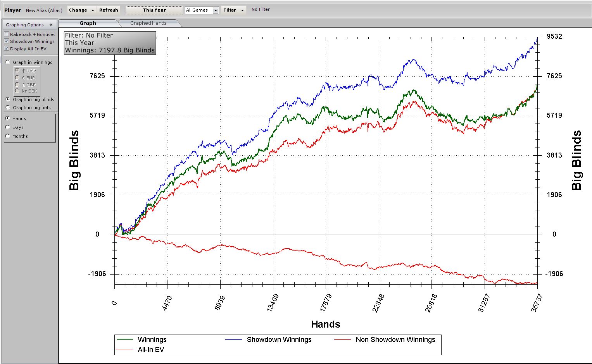Click the blue Showdown Winnings legend line
The height and width of the screenshot is (364, 592).
[x=234, y=340]
